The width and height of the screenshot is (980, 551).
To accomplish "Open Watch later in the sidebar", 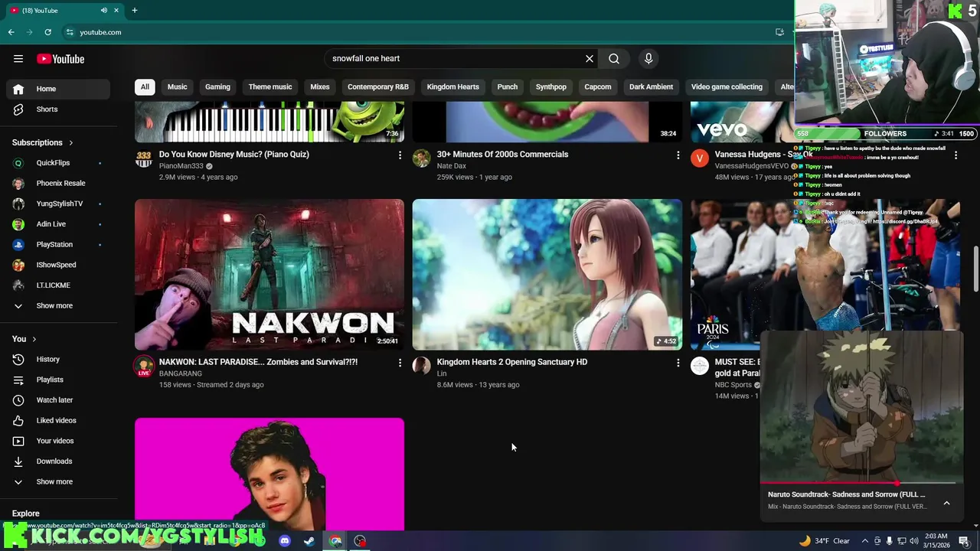I will (58, 400).
